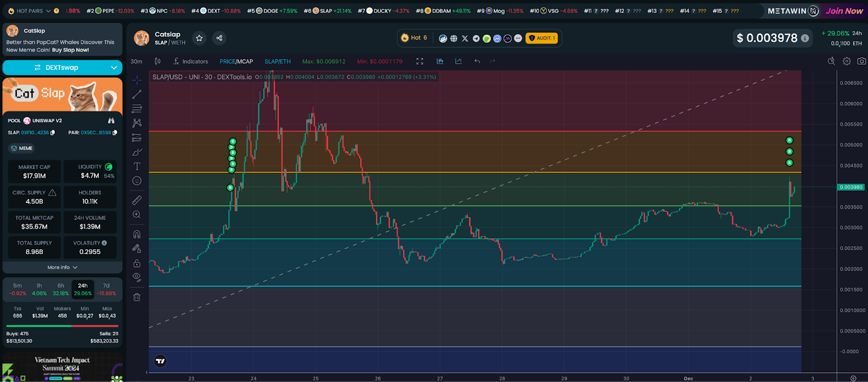Viewport: 868px width, 382px height.
Task: Pick the ruler measure tool
Action: point(137,200)
